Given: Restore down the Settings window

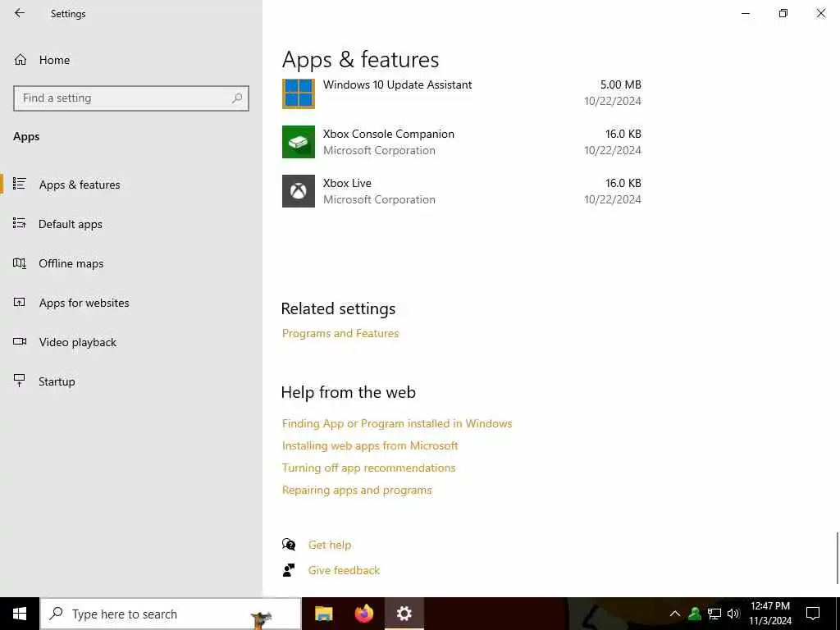Looking at the screenshot, I should (x=783, y=13).
